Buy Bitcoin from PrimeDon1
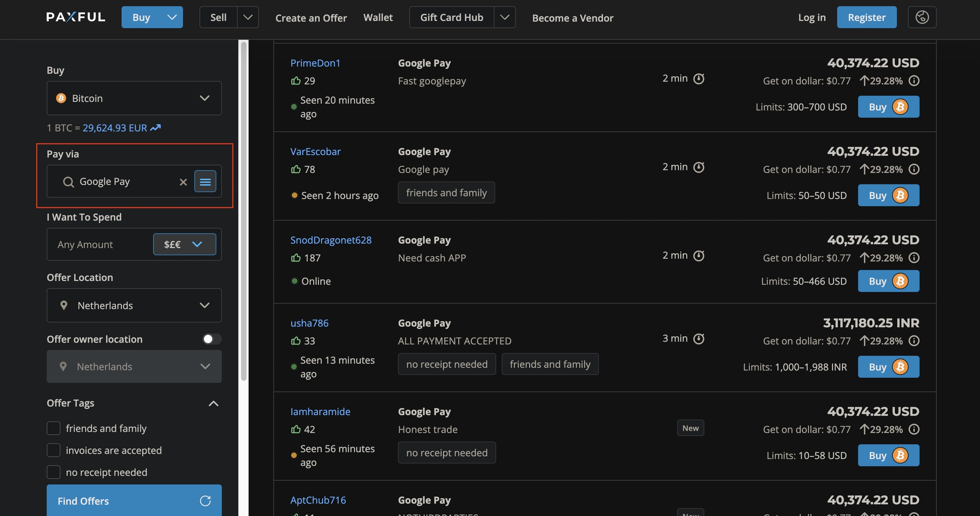This screenshot has width=980, height=516. [888, 107]
